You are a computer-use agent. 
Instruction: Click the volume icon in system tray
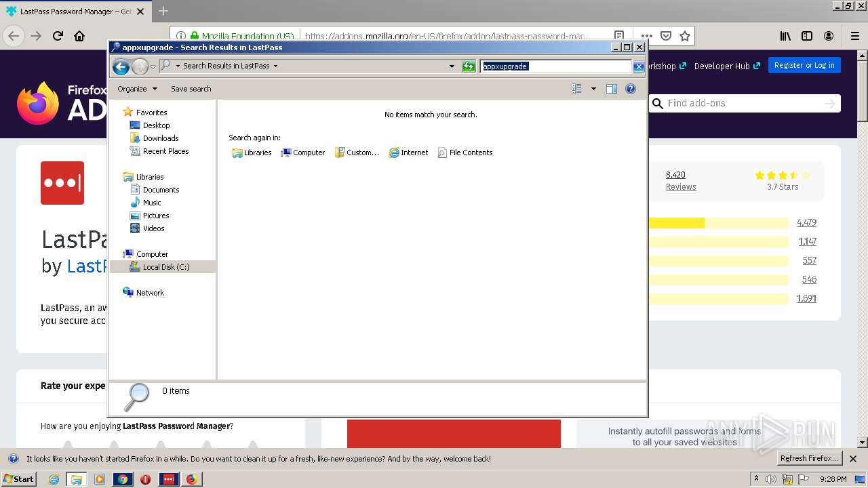point(772,479)
